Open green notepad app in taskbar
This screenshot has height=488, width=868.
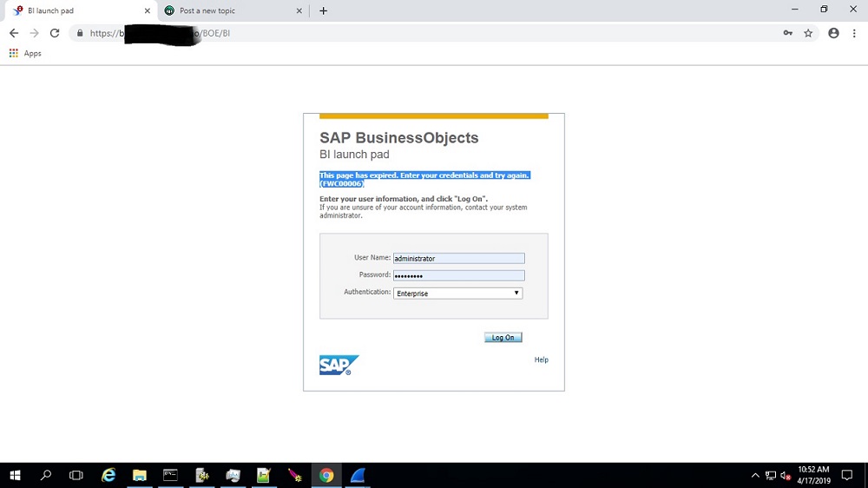[x=264, y=475]
